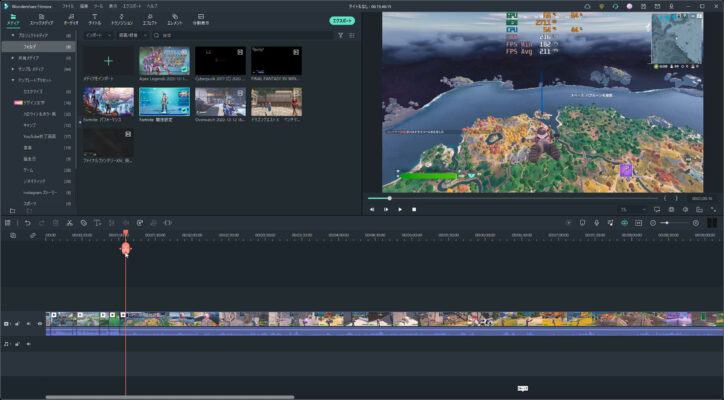This screenshot has height=400, width=724.
Task: Click the preview playback progress slider
Action: tap(513, 199)
